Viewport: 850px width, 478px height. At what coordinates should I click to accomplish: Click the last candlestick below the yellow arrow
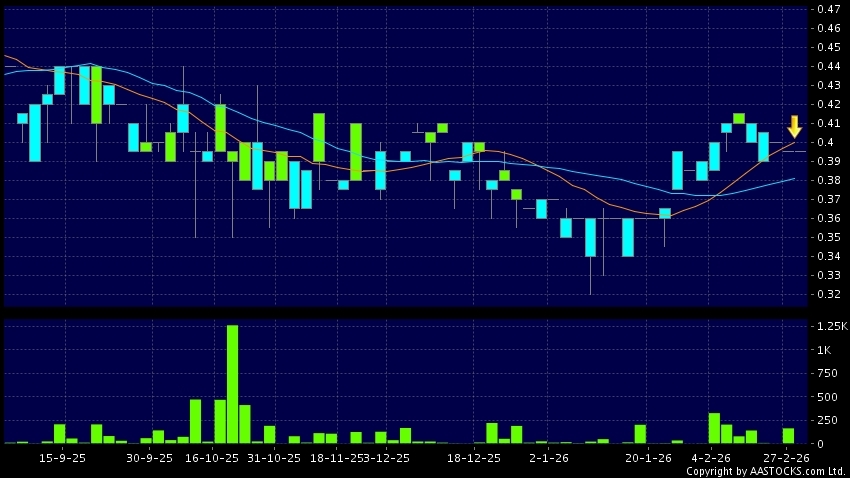tap(788, 151)
